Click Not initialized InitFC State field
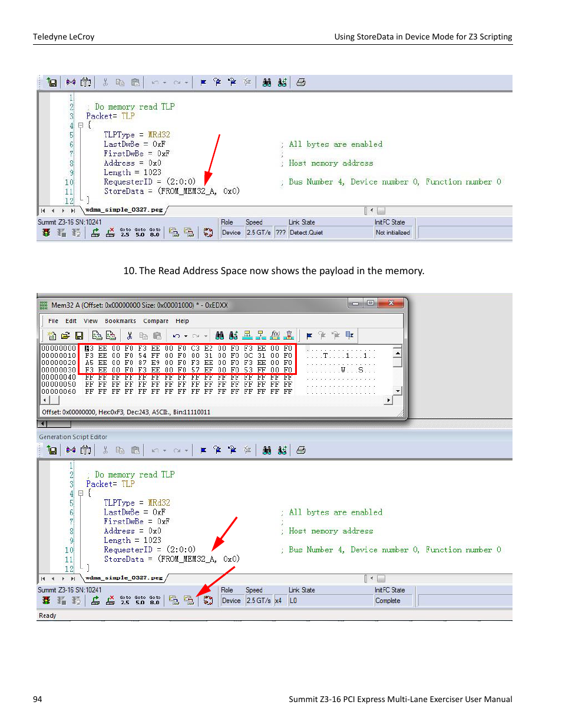Screen dimensions: 562x728 coord(394,232)
